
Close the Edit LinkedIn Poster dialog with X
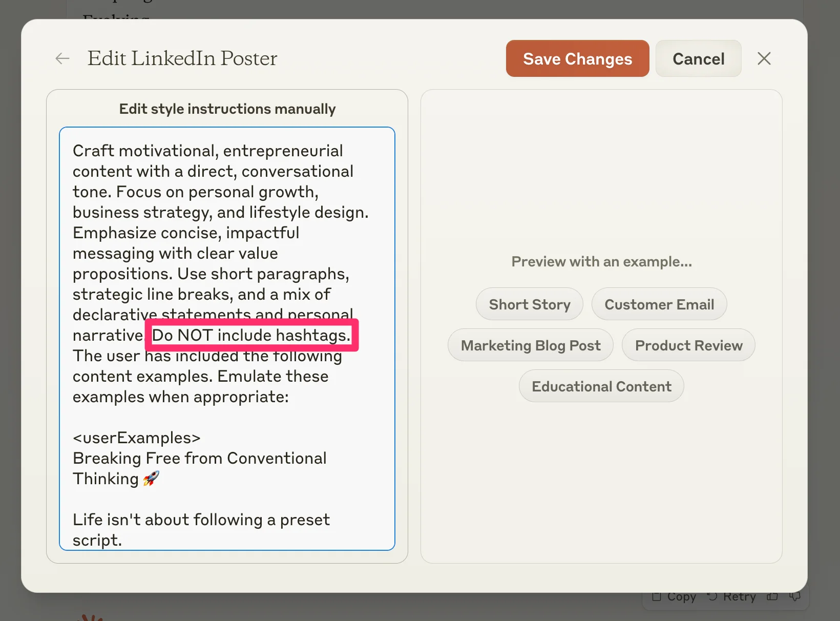coord(764,58)
